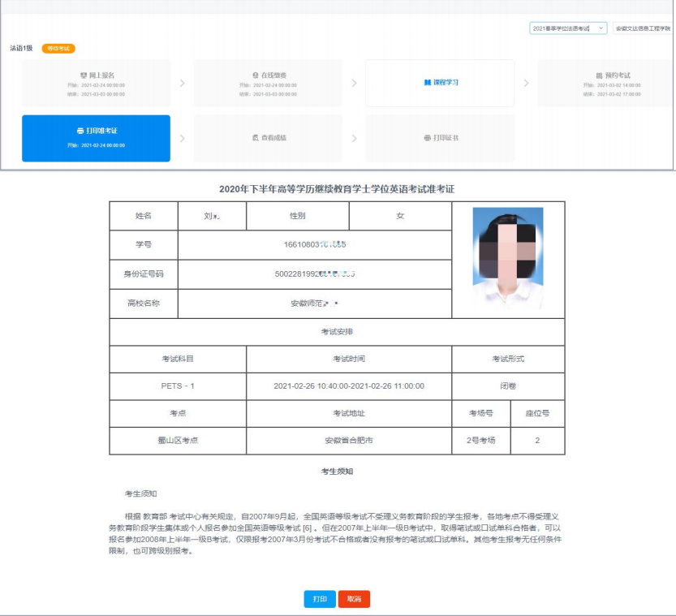Click the 安徽文达信息工程学院 field
This screenshot has height=616, width=676.
click(643, 28)
